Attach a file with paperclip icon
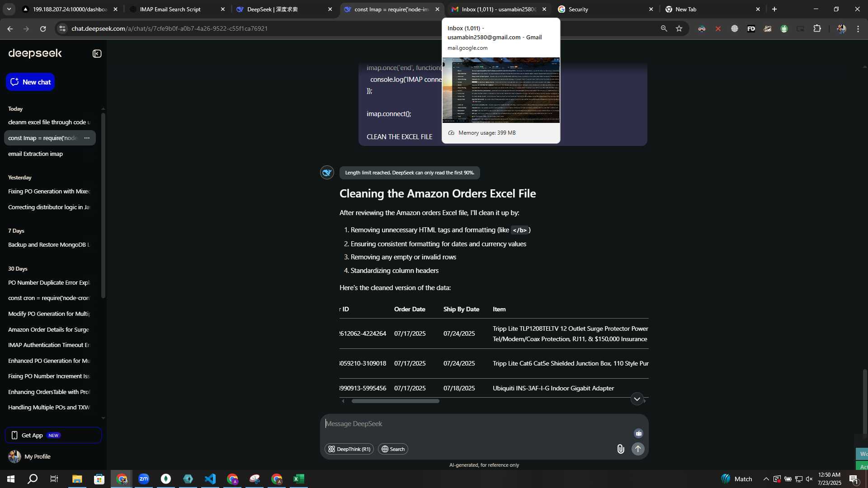 pyautogui.click(x=620, y=449)
